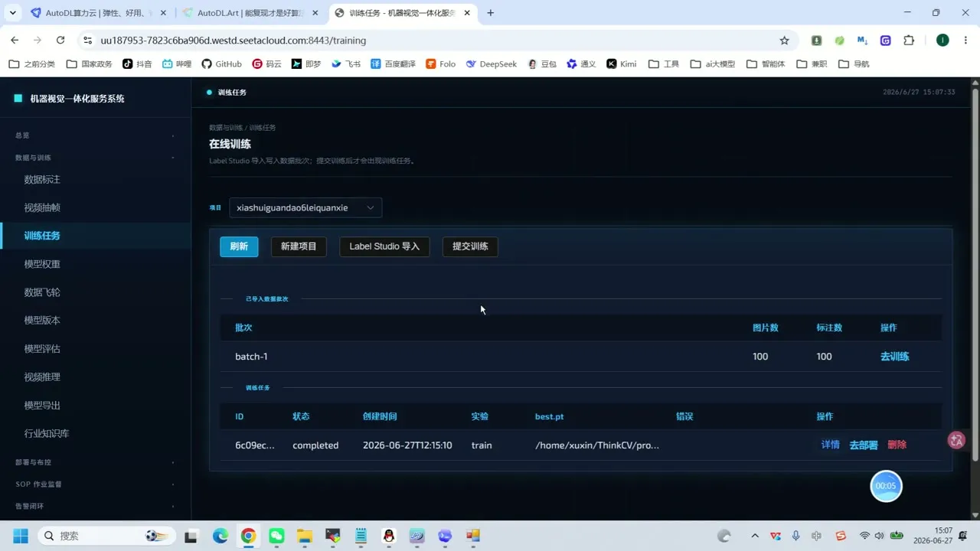The height and width of the screenshot is (551, 980).
Task: Open the ai大模型 bookmarks folder
Action: tap(714, 64)
